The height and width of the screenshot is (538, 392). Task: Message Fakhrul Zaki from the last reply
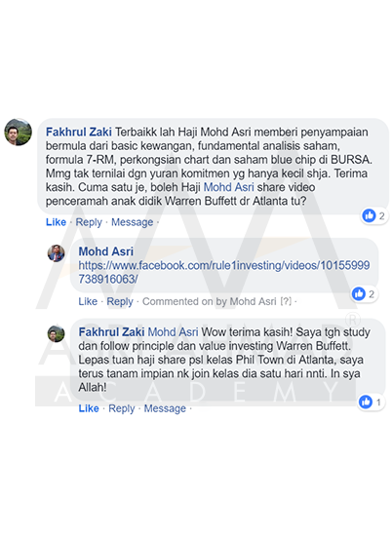[x=165, y=408]
